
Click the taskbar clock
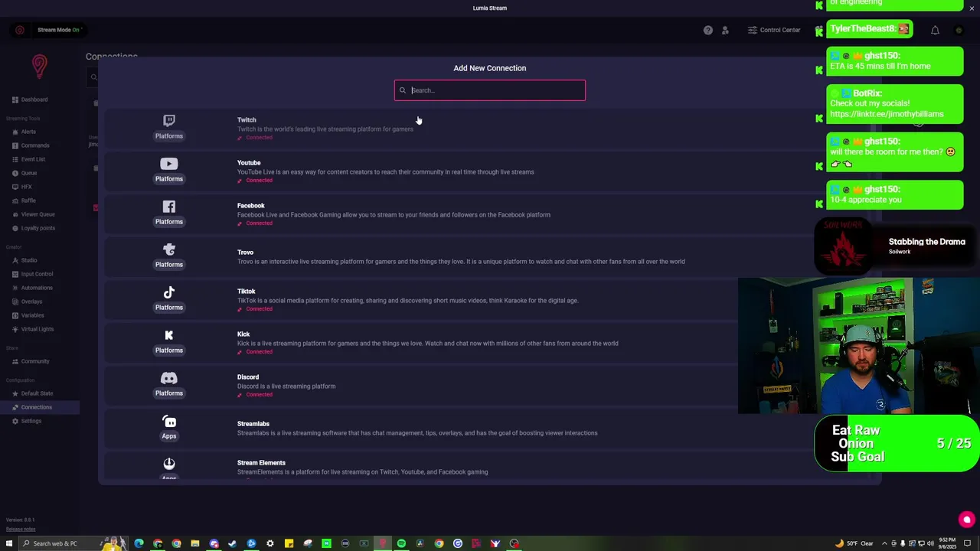(x=949, y=544)
